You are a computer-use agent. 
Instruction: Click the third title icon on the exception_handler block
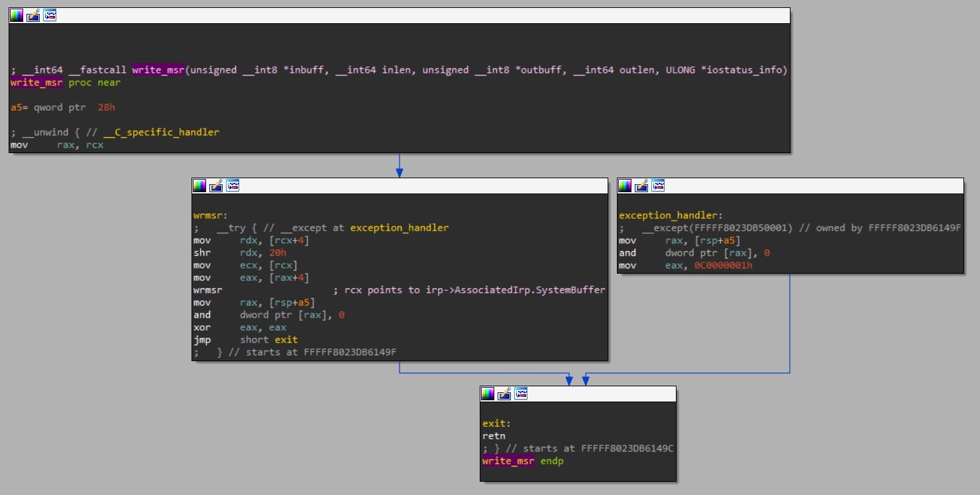(x=658, y=186)
